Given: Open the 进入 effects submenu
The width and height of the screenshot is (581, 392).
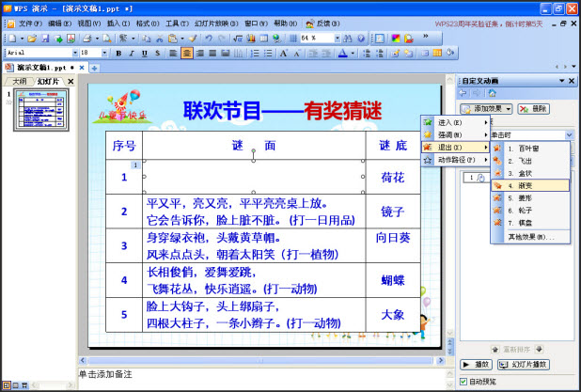Looking at the screenshot, I should (455, 122).
